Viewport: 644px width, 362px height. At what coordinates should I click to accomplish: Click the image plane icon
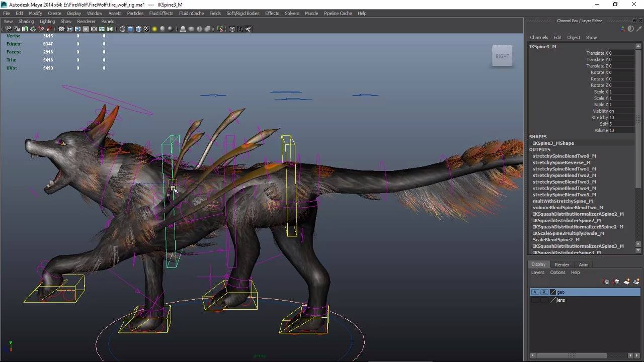point(33,29)
